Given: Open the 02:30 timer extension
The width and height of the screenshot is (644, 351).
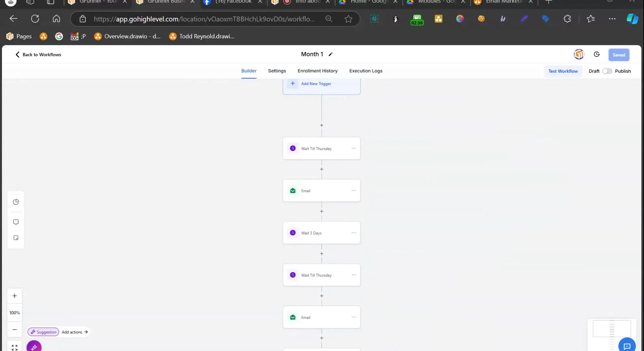Looking at the screenshot, I should pyautogui.click(x=417, y=19).
